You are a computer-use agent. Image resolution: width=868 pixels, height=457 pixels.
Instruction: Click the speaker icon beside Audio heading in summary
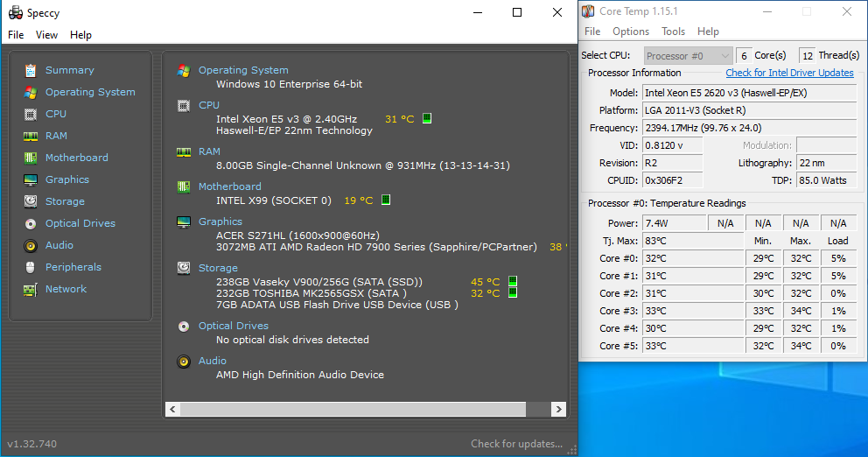click(x=184, y=362)
